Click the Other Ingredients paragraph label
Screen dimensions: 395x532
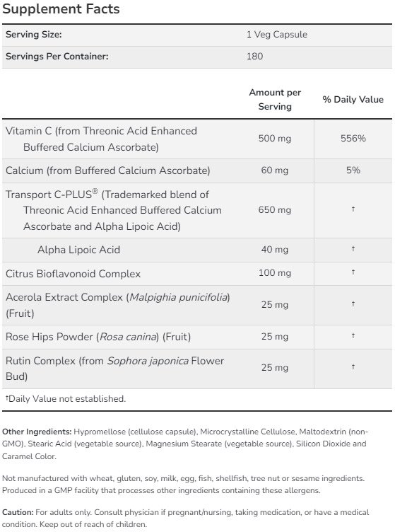point(37,432)
